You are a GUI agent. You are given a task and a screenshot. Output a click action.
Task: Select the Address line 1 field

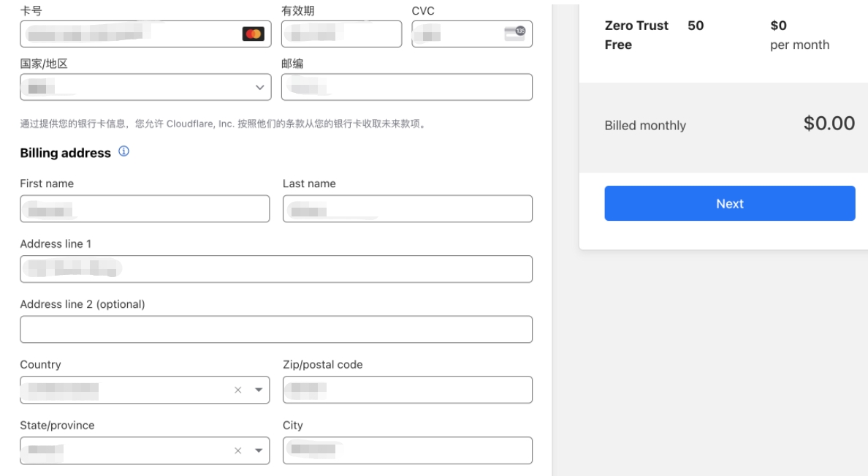(x=275, y=269)
